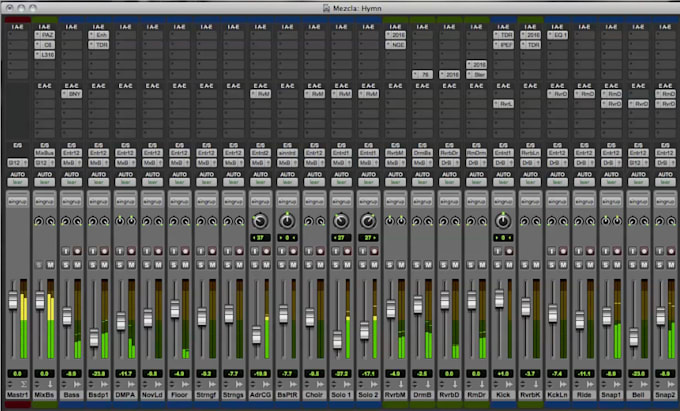
Task: Click the volume fader on the Mastr1 track
Action: [13, 300]
